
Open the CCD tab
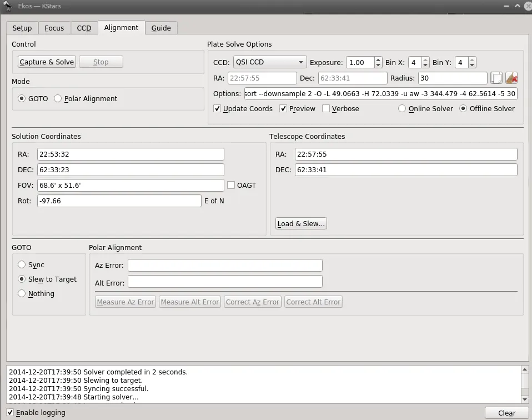[84, 28]
